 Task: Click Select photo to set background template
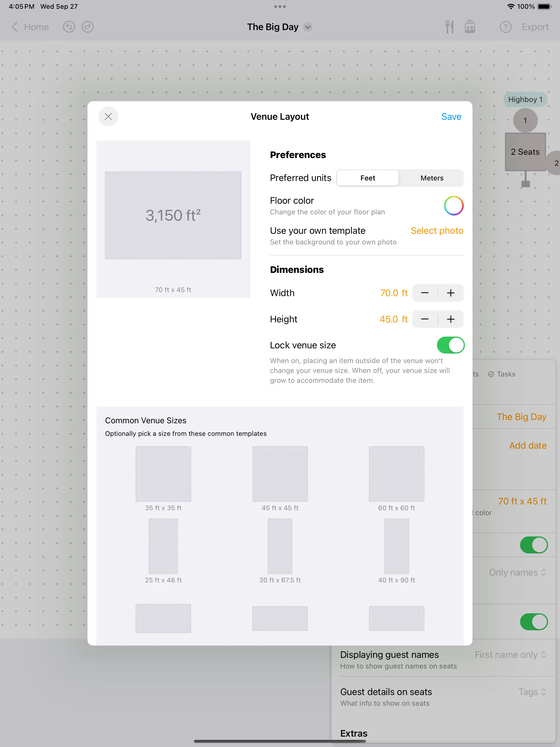click(437, 231)
